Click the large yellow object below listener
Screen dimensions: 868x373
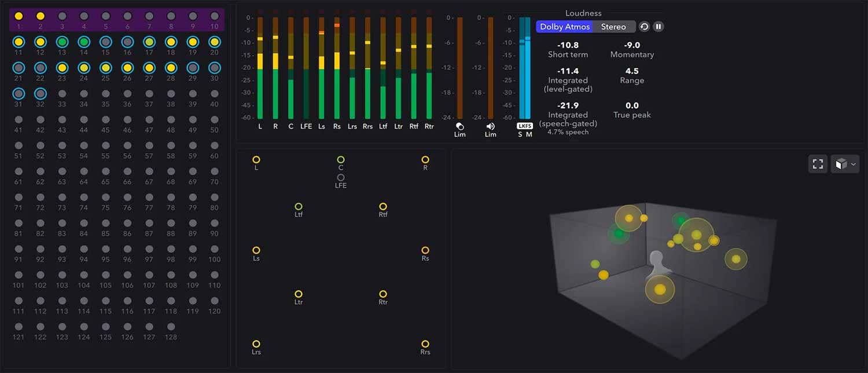(x=660, y=289)
